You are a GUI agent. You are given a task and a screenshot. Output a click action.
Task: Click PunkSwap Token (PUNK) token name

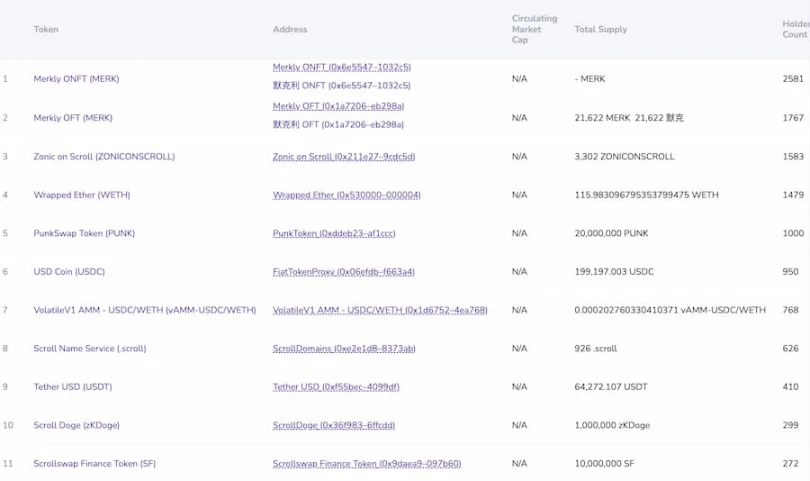click(x=84, y=234)
